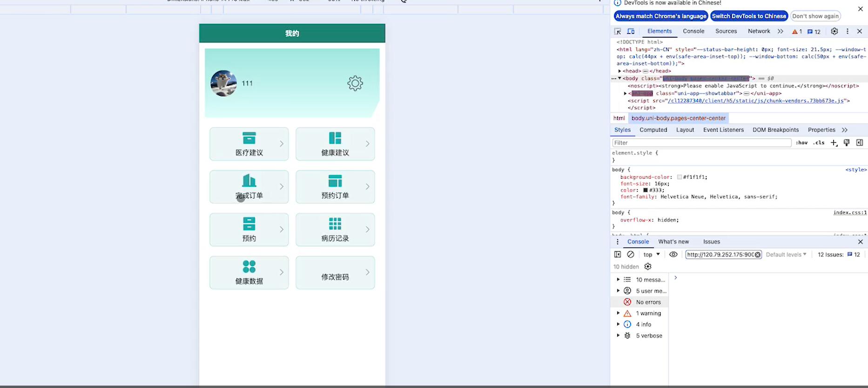Viewport: 868px width, 388px height.
Task: Open the top context dropdown
Action: 652,254
